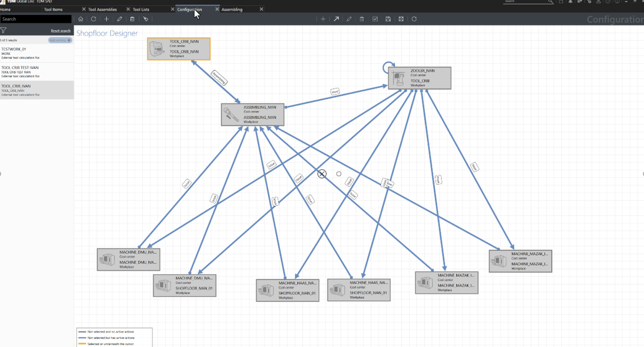Select MACHINE_DMU node with SHOPFLOOR_IVAN_01 workplace
Image resolution: width=644 pixels, height=347 pixels.
(x=184, y=286)
